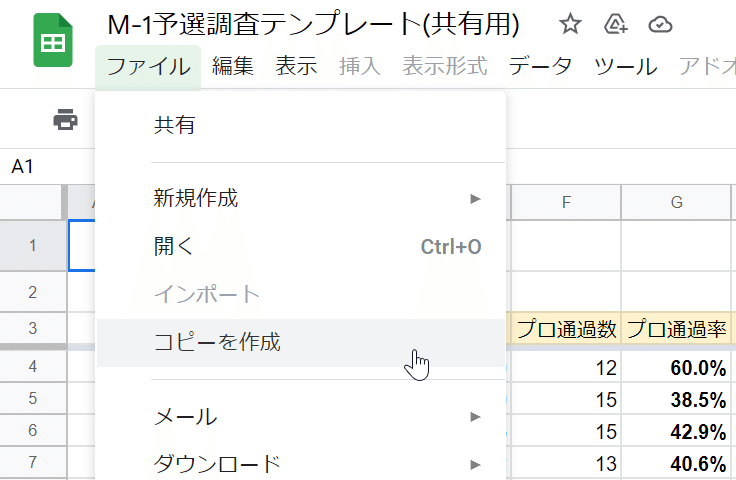
Task: Select 共有 in the file menu
Action: coord(300,125)
